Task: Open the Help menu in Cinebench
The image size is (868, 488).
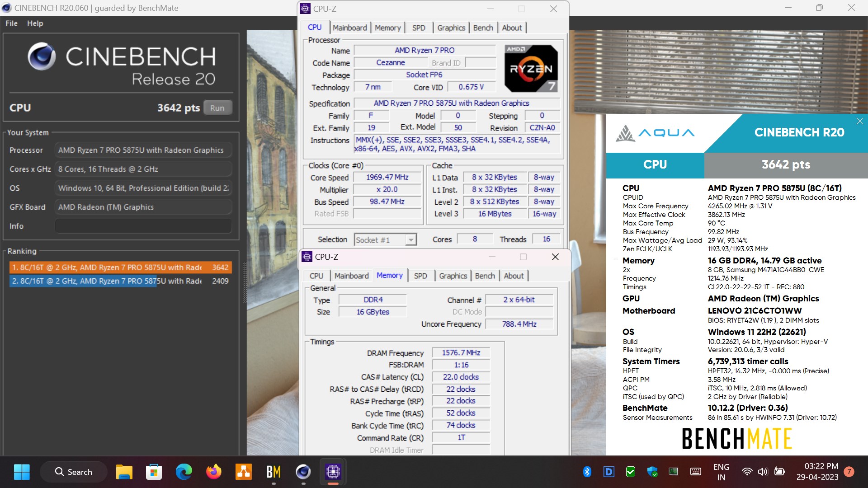Action: click(35, 23)
